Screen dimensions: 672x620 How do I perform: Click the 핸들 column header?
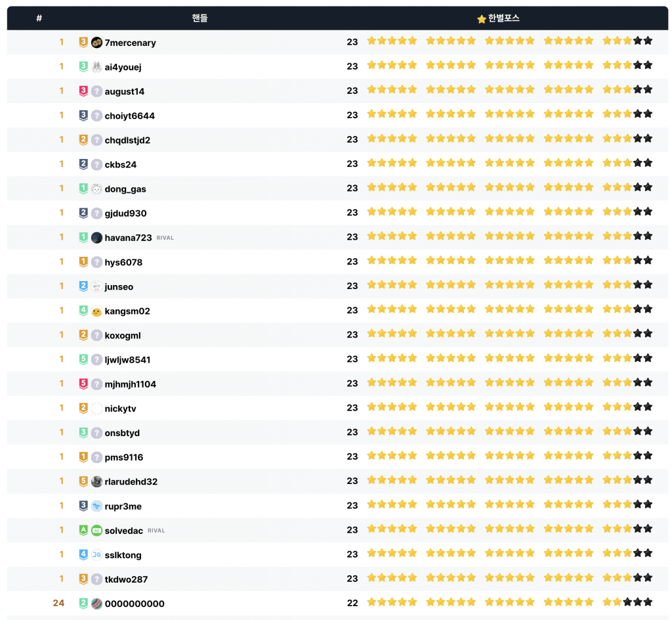(x=199, y=18)
